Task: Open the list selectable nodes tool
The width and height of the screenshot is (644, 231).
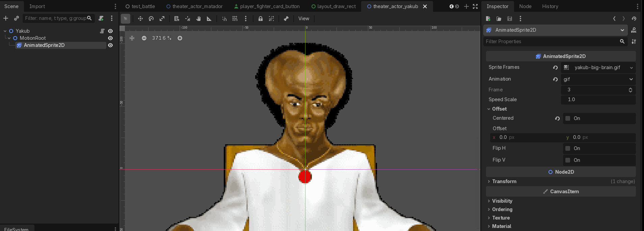Action: [x=177, y=19]
